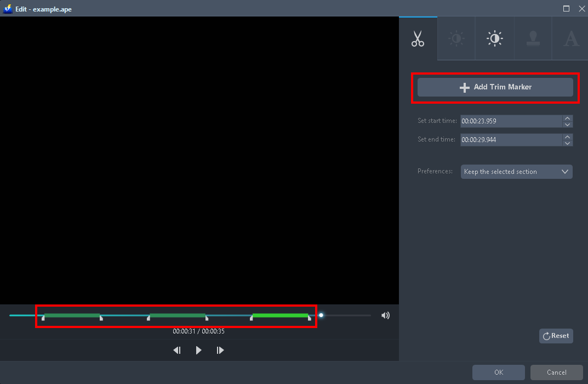Cancel the edit dialog

click(556, 372)
